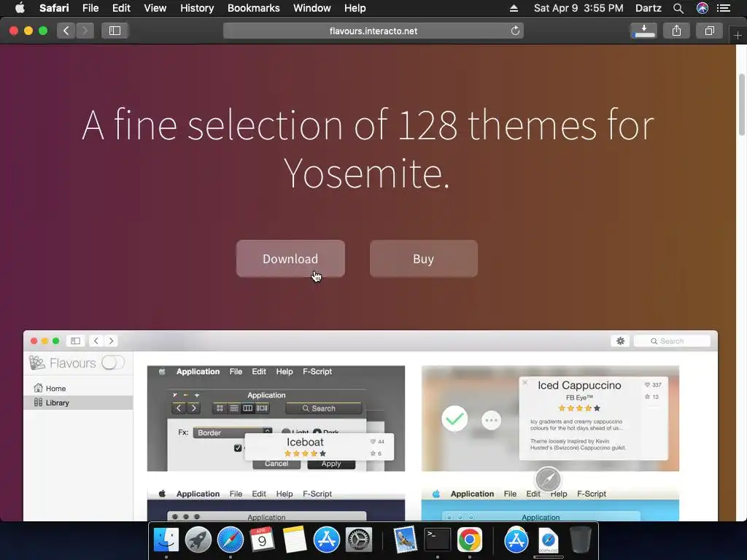Click Flavours window back arrow
This screenshot has width=747, height=560.
(96, 341)
